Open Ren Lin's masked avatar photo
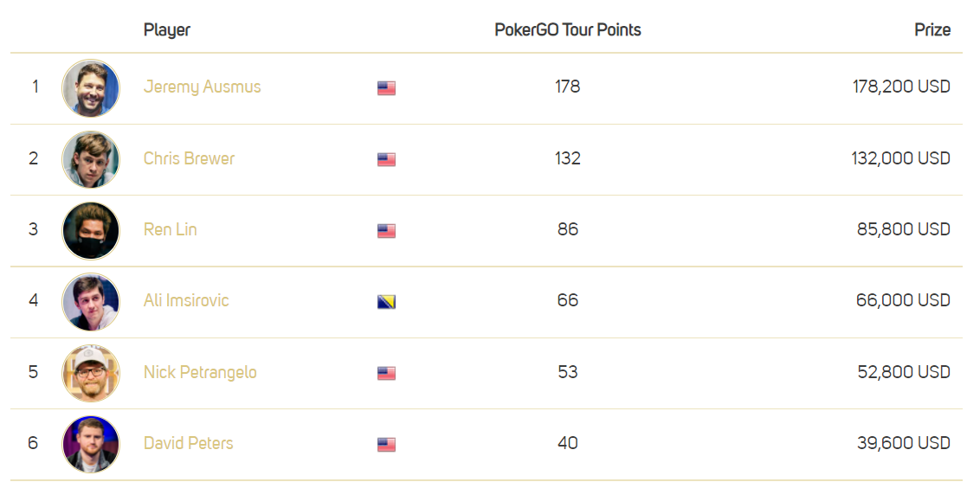 [x=91, y=230]
